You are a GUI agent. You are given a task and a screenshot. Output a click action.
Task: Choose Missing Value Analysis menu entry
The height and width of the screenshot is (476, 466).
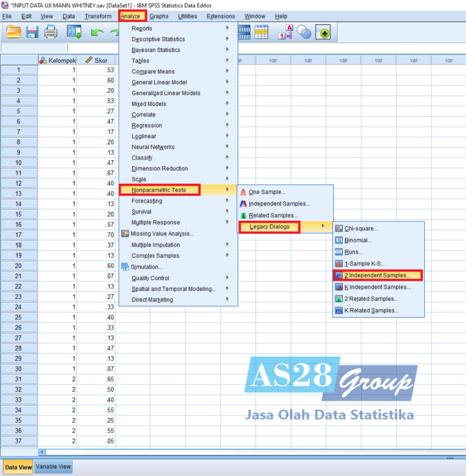pyautogui.click(x=162, y=233)
